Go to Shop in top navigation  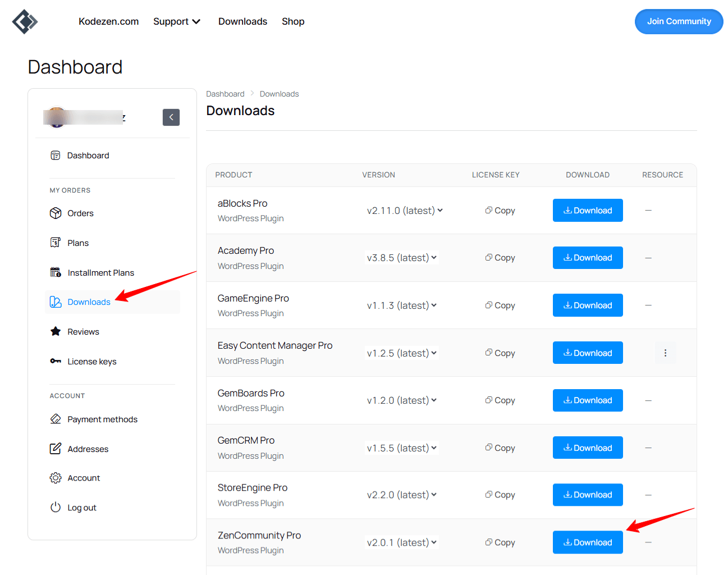click(293, 21)
